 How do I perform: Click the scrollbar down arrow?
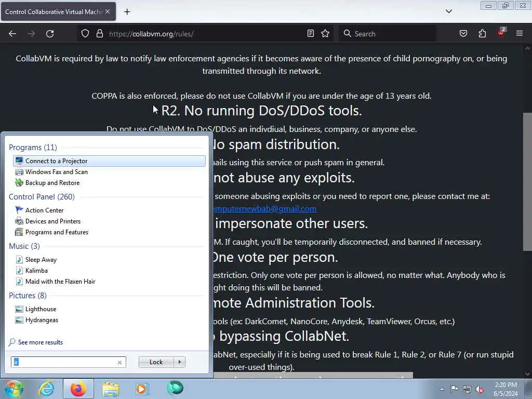point(527,374)
